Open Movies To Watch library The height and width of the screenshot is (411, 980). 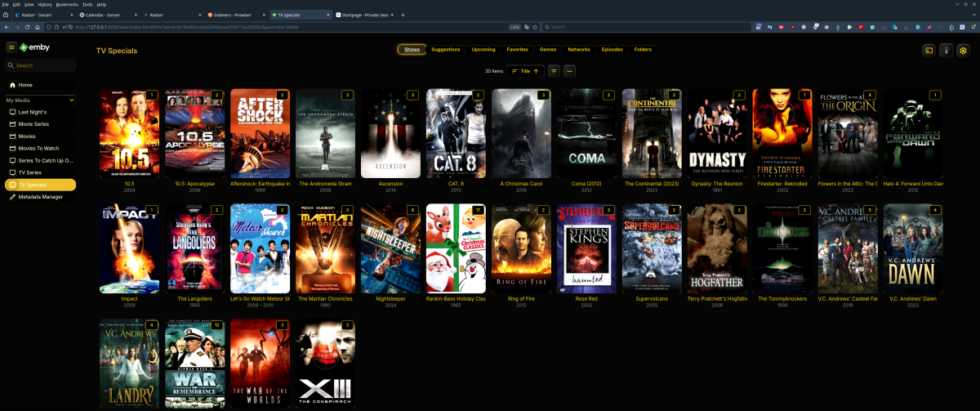tap(40, 148)
